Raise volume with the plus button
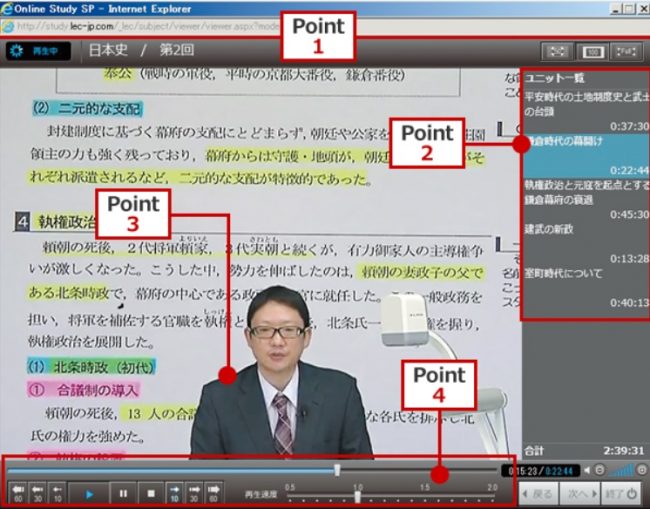The height and width of the screenshot is (509, 650). coord(642,470)
